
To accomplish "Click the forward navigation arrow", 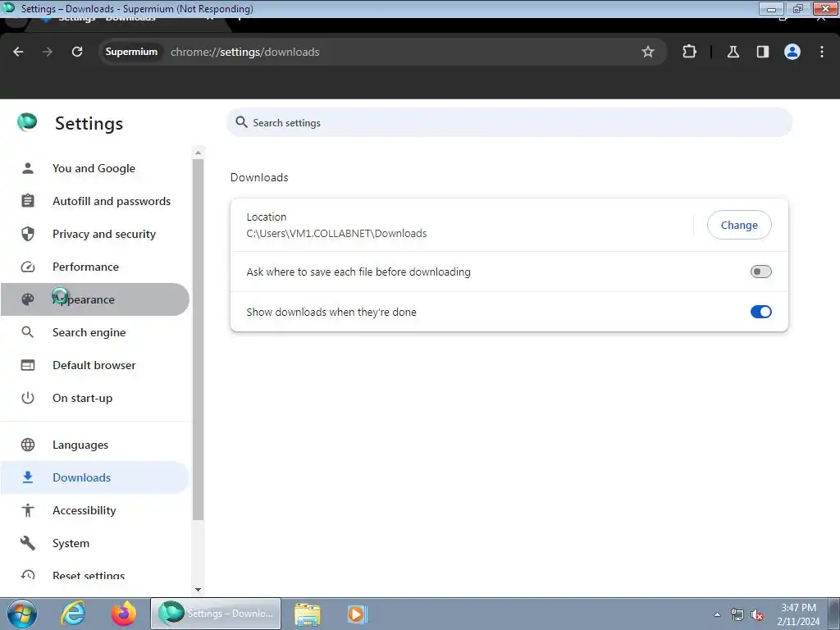I will [48, 52].
